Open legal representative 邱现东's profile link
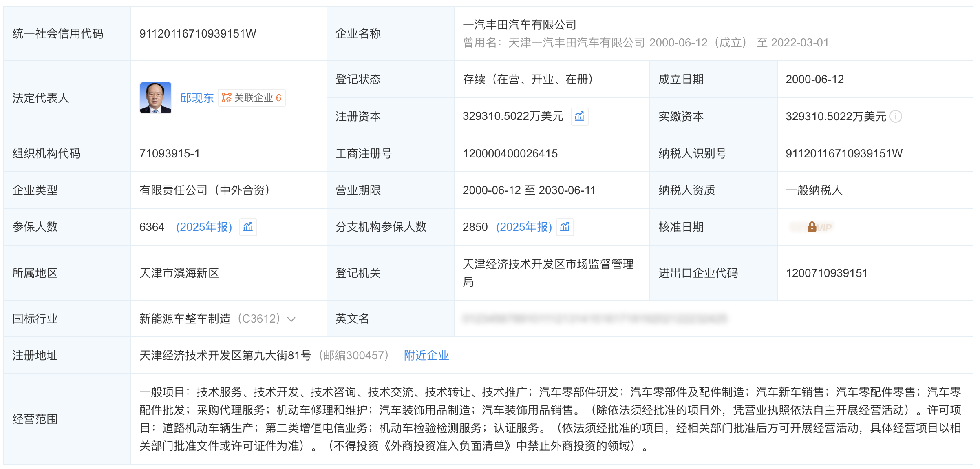The height and width of the screenshot is (469, 980). pyautogui.click(x=197, y=98)
